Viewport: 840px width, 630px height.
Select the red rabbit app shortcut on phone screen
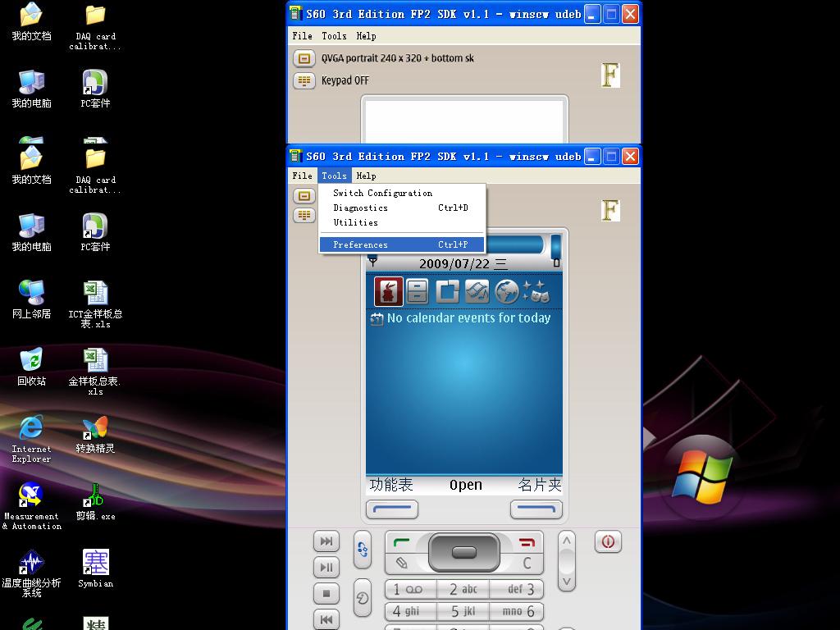coord(388,292)
